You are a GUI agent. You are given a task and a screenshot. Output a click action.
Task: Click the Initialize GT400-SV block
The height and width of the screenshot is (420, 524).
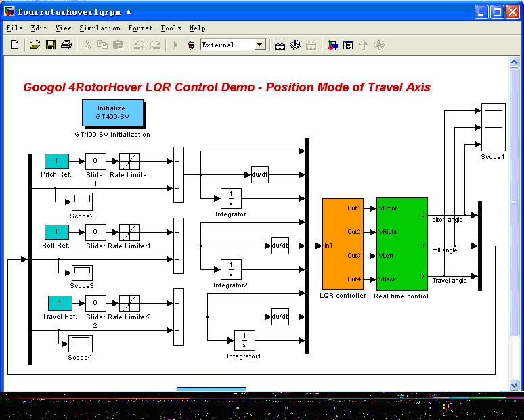click(111, 113)
